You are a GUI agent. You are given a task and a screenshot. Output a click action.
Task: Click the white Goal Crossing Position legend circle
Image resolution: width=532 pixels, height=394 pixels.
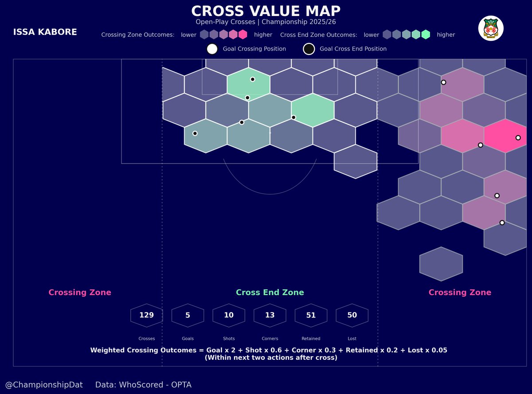click(x=212, y=49)
